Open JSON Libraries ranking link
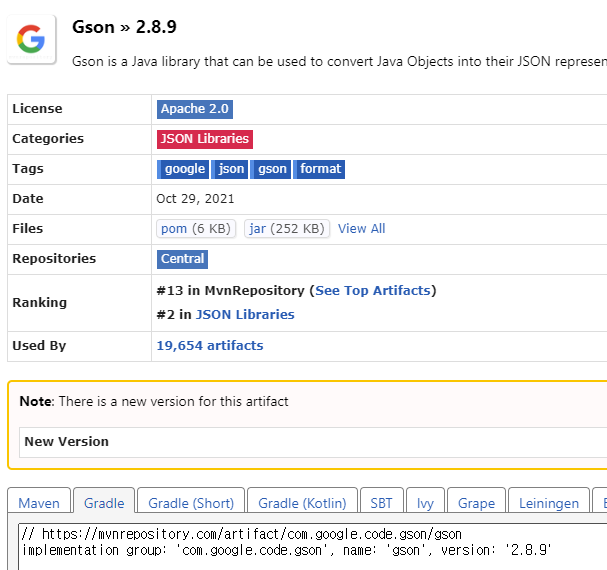 [x=245, y=314]
